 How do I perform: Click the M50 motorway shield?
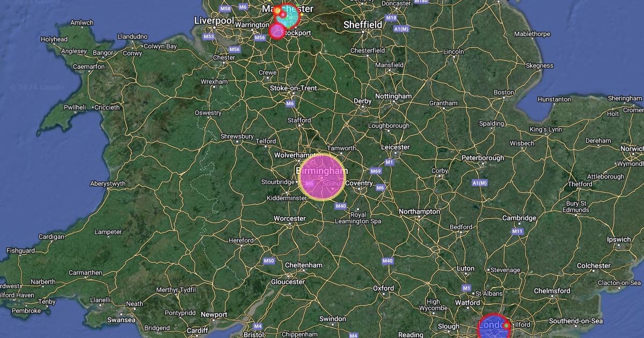coord(269,261)
